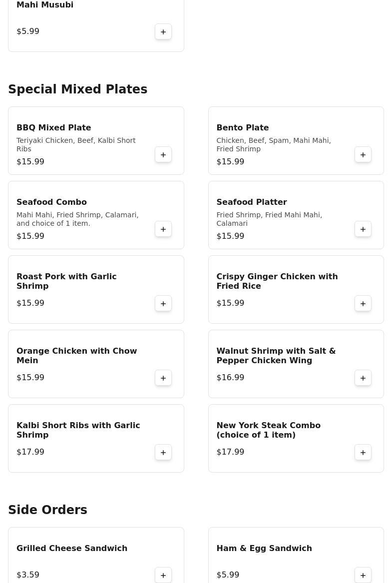Image resolution: width=392 pixels, height=583 pixels.
Task: Add Seafood Combo to cart
Action: coord(163,229)
